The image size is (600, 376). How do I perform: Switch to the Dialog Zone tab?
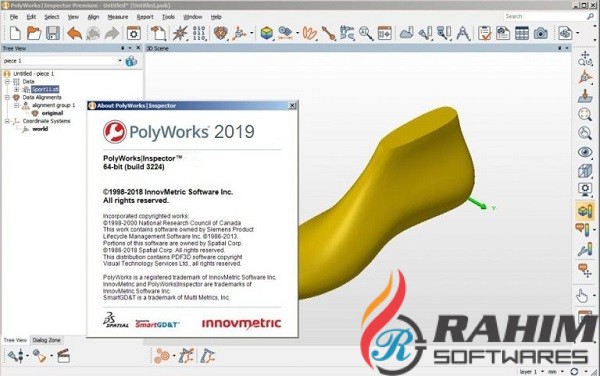[46, 340]
